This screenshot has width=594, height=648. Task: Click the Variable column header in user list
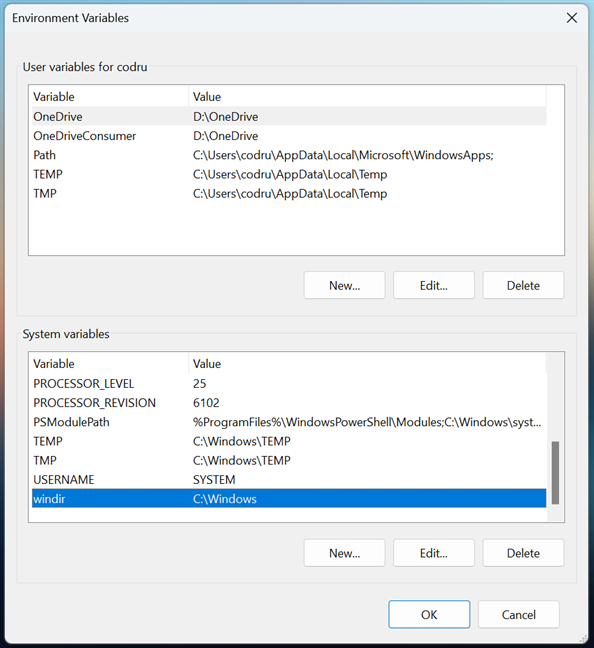pos(110,97)
